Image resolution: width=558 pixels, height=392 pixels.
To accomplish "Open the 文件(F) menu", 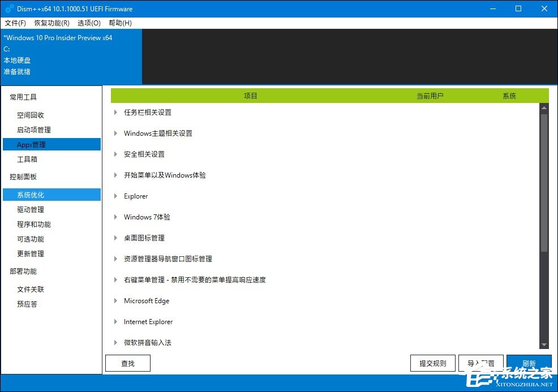I will coord(15,23).
